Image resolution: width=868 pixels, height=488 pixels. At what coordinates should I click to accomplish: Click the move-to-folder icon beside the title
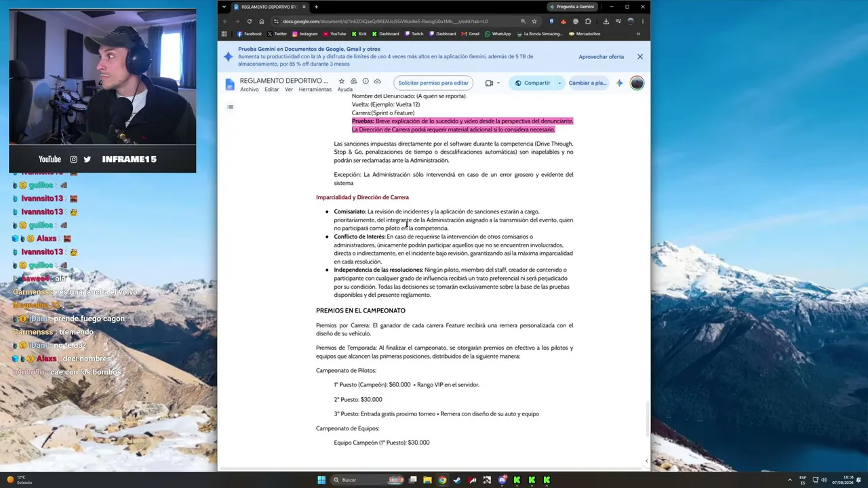click(x=353, y=81)
